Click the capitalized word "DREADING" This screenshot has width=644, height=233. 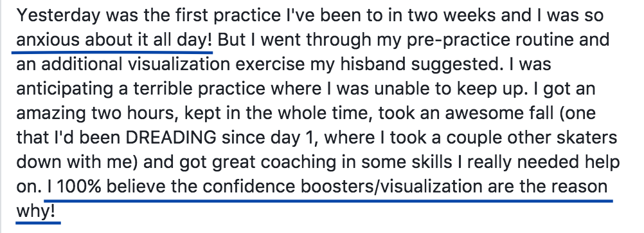(x=171, y=138)
